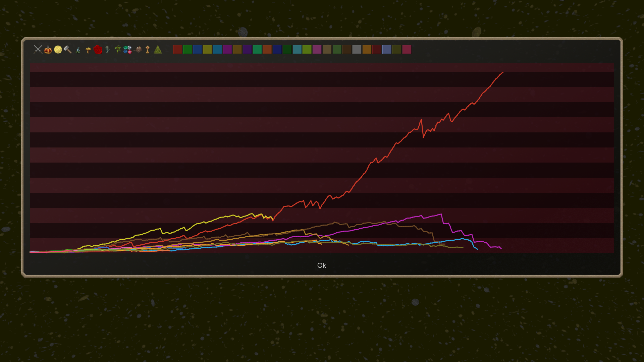Image resolution: width=644 pixels, height=362 pixels.
Task: Toggle the navy blue swatch
Action: (x=277, y=49)
